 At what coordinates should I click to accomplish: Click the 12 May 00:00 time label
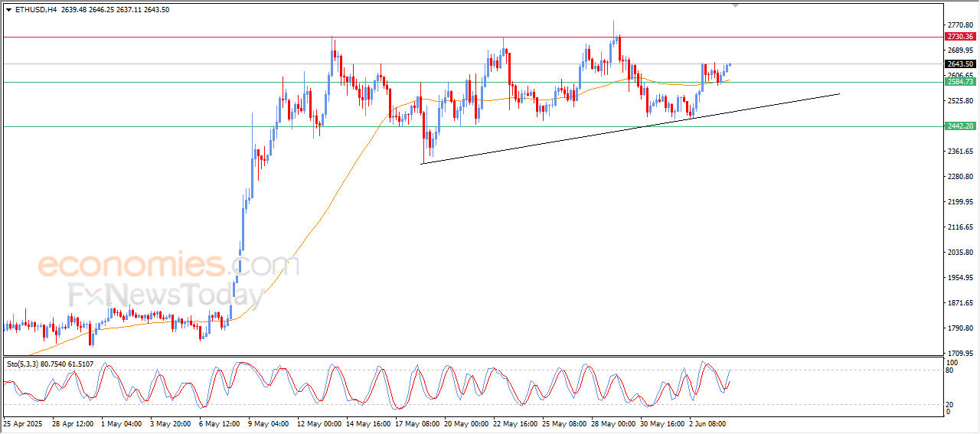[318, 423]
